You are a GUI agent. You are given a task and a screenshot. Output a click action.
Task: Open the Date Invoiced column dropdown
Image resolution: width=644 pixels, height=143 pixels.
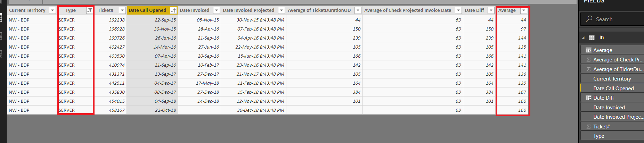coord(217,10)
